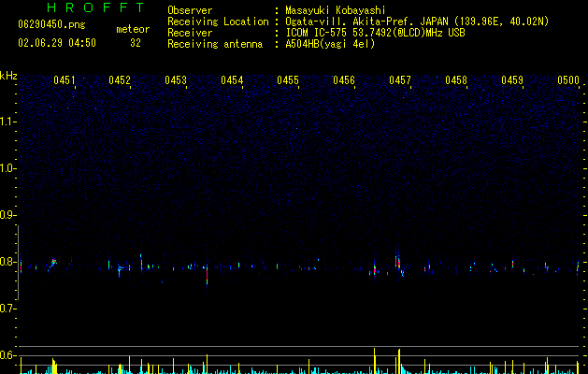This screenshot has width=588, height=374.
Task: Click the 0454 time marker
Action: point(232,80)
